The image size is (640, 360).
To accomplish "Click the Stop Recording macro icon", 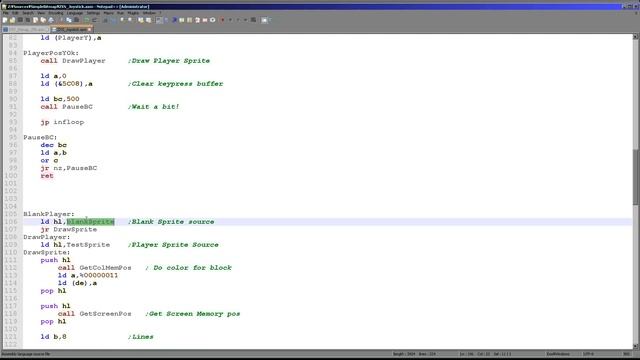I will coord(230,20).
